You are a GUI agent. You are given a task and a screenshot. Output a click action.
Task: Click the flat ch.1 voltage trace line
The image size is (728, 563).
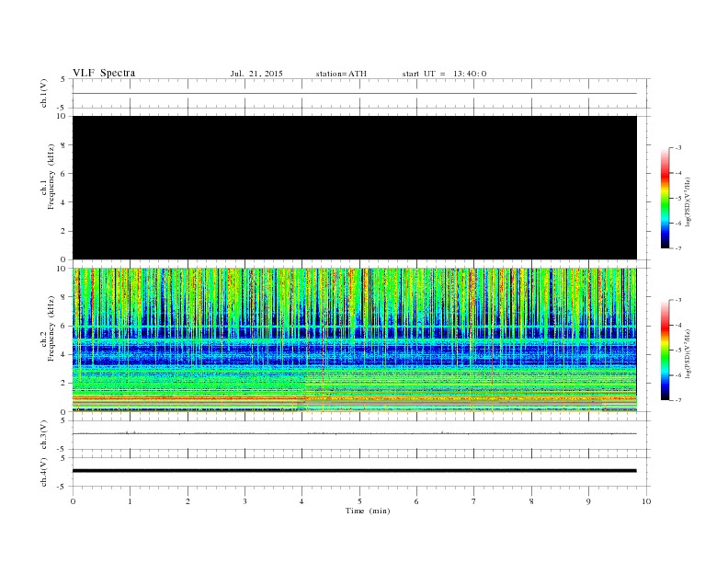coord(355,93)
